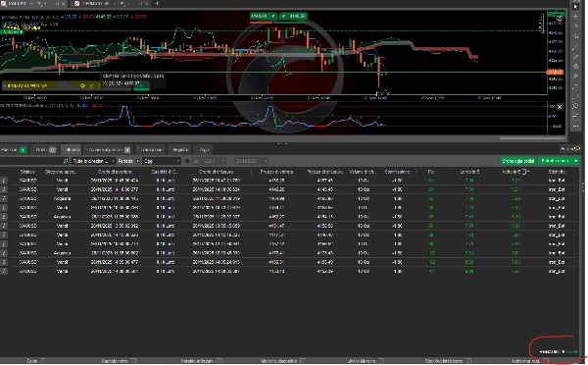This screenshot has height=365, width=588.
Task: Click the expand chart icon near price axis
Action: (x=560, y=18)
